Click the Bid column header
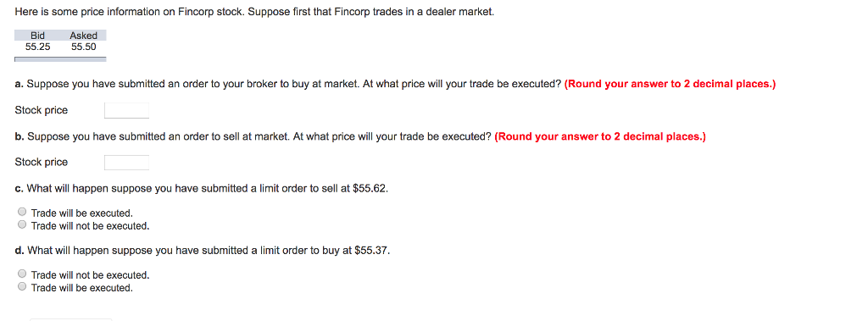Viewport: 868px width, 321px height. [37, 36]
